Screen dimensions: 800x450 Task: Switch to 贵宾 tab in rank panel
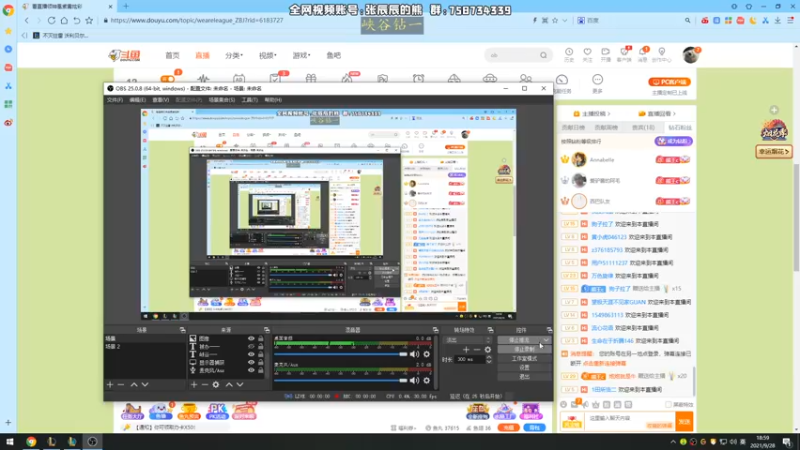[x=643, y=128]
